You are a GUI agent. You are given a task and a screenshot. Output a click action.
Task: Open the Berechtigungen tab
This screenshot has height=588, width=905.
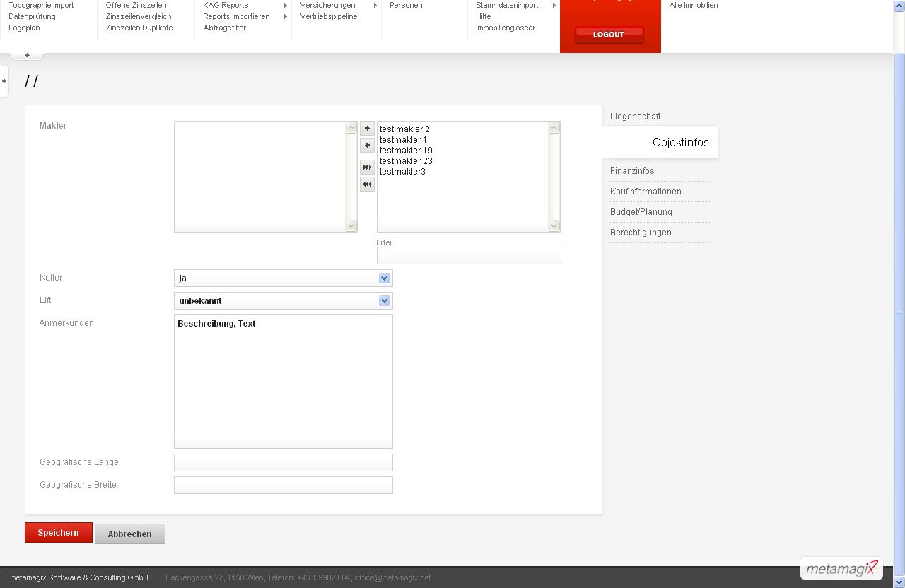pyautogui.click(x=641, y=233)
